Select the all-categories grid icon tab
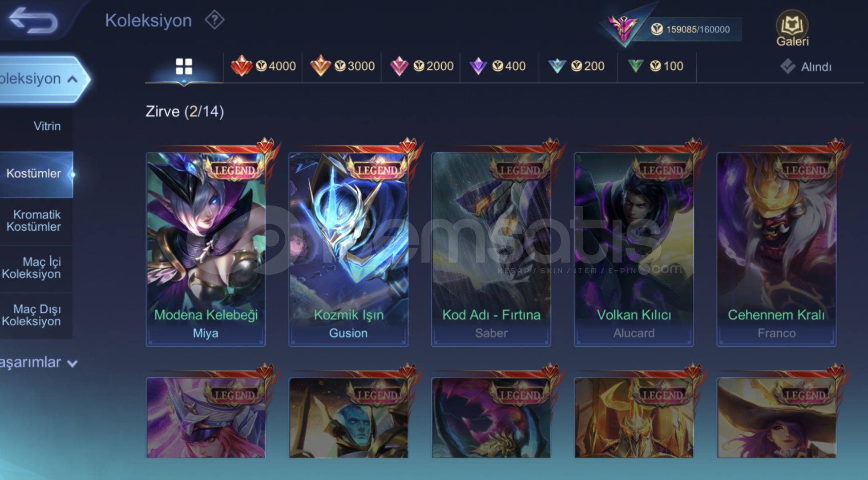Viewport: 868px width, 480px height. coord(184,67)
